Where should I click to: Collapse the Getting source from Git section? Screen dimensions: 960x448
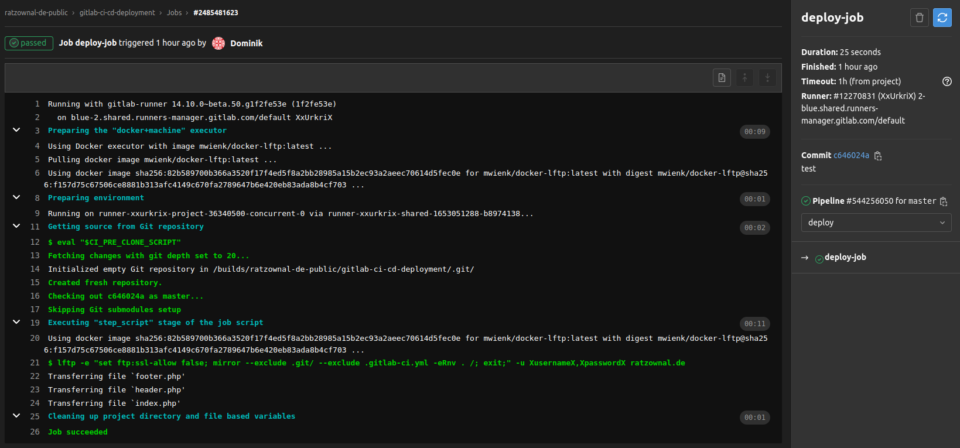16,227
